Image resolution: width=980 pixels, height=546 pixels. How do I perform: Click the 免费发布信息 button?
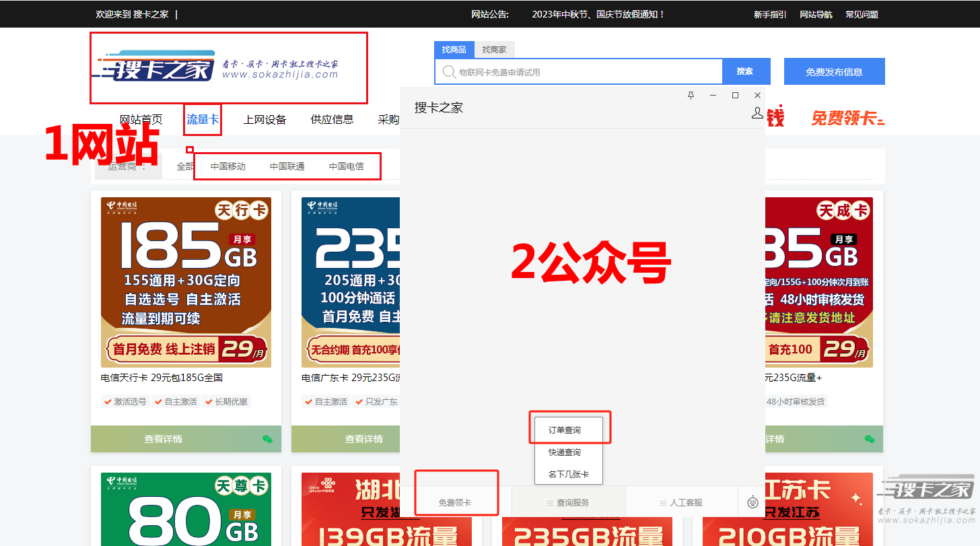[x=835, y=71]
